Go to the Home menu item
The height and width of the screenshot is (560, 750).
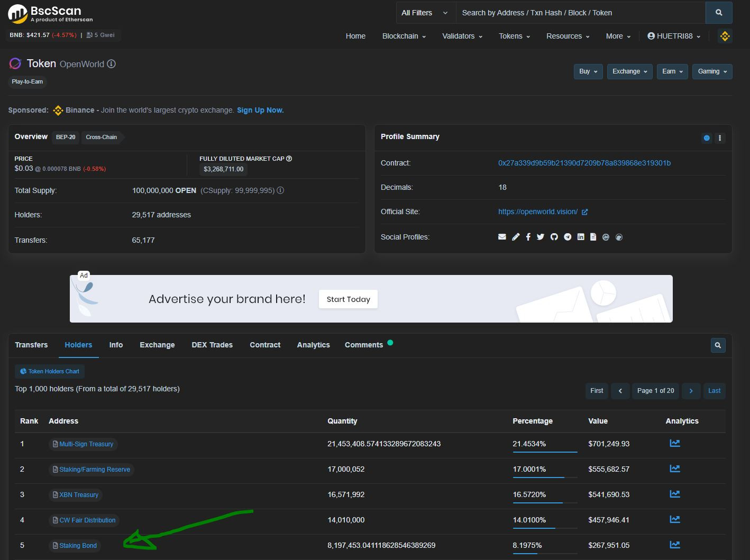[x=355, y=36]
